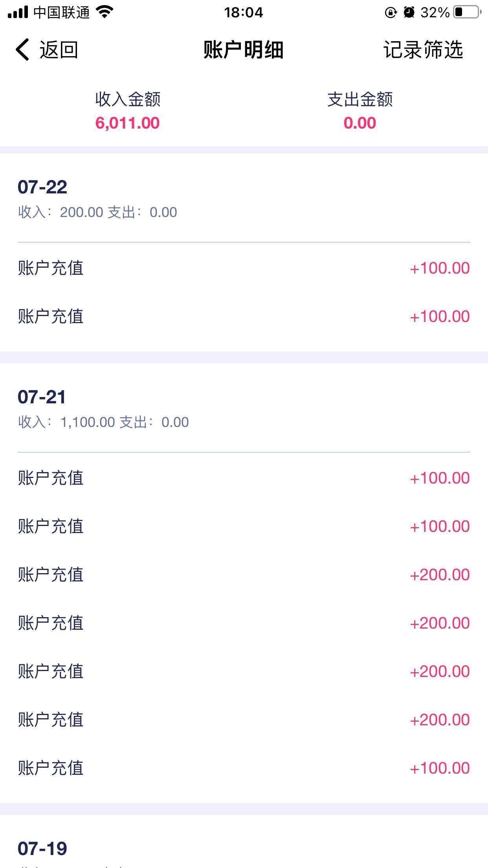Open first 账户充值 +100.00 entry under 07-22
488x868 pixels.
click(244, 268)
